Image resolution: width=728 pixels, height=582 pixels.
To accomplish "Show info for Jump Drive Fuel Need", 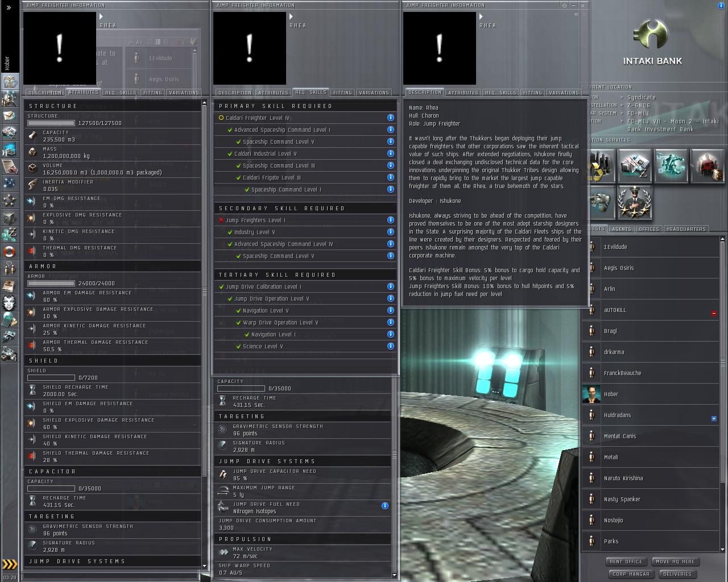I will point(385,505).
